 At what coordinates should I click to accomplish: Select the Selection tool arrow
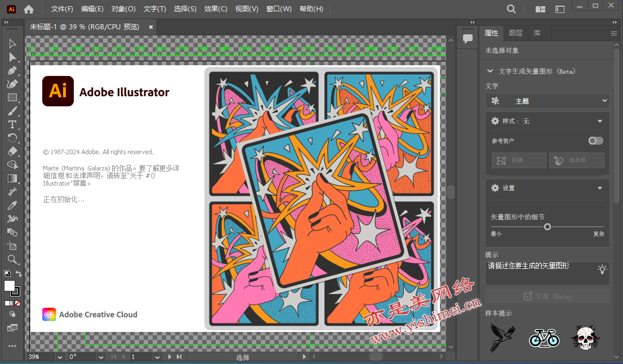[x=12, y=43]
